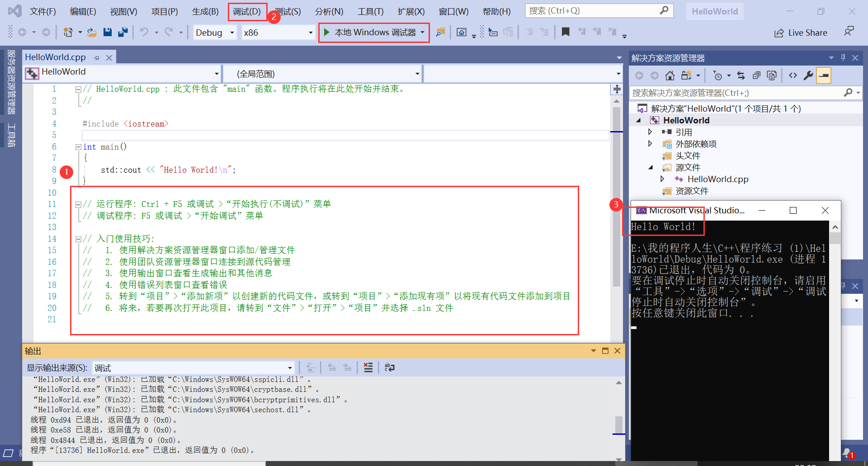Toggle the bookmark icon in the toolbar
This screenshot has width=868, height=466.
(x=566, y=32)
